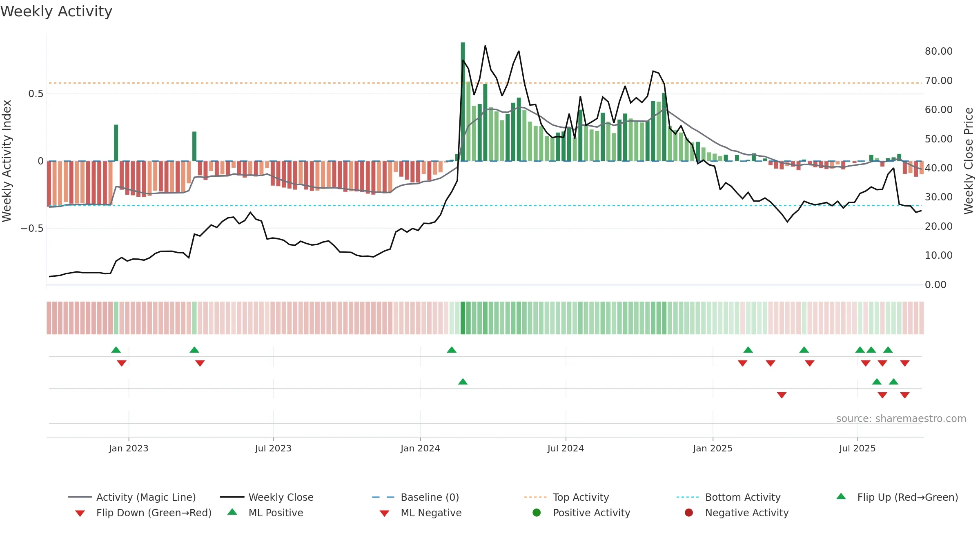Screen dimensions: 980x551
Task: Click the Positive Activity green dot legend icon
Action: click(537, 513)
